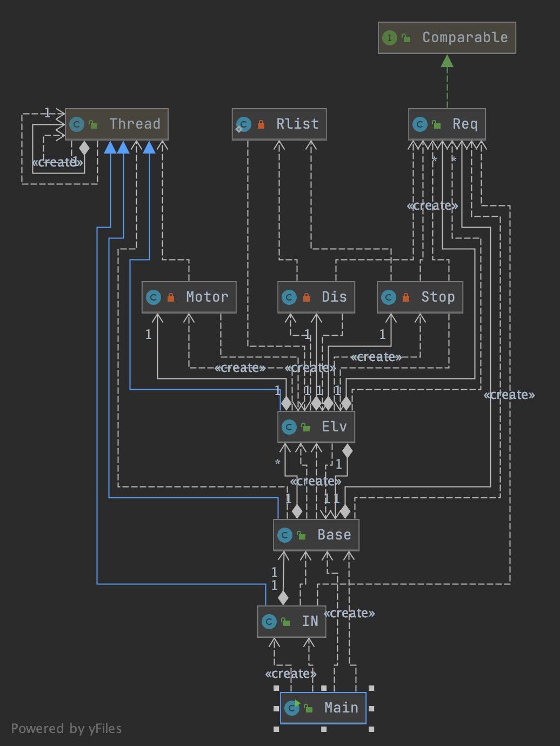The height and width of the screenshot is (746, 560).
Task: Click the red lock icon on Stop
Action: [x=406, y=297]
